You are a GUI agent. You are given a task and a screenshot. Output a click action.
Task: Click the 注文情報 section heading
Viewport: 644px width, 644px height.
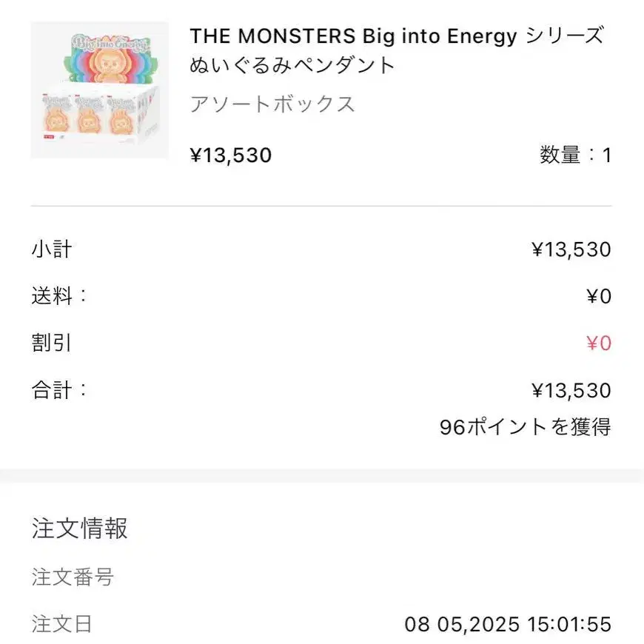click(x=80, y=529)
